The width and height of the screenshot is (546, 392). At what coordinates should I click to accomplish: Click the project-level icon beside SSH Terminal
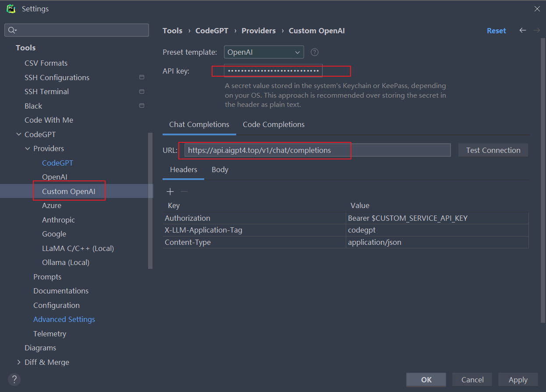pyautogui.click(x=142, y=92)
